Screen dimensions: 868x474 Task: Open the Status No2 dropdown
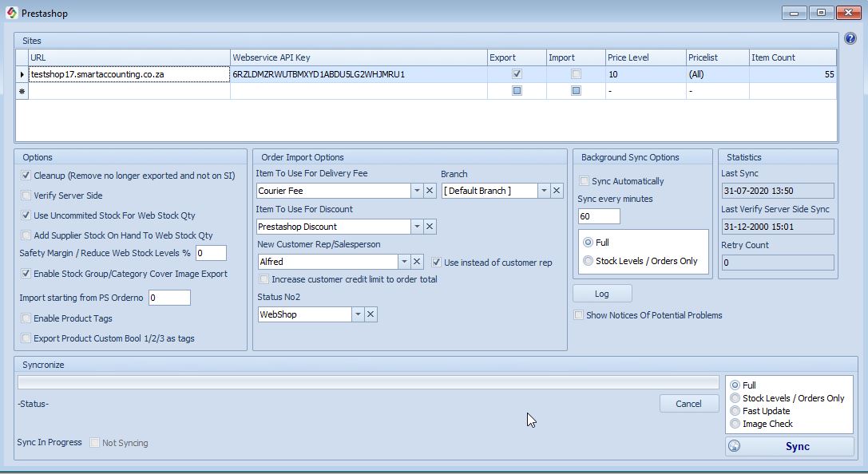(x=359, y=314)
